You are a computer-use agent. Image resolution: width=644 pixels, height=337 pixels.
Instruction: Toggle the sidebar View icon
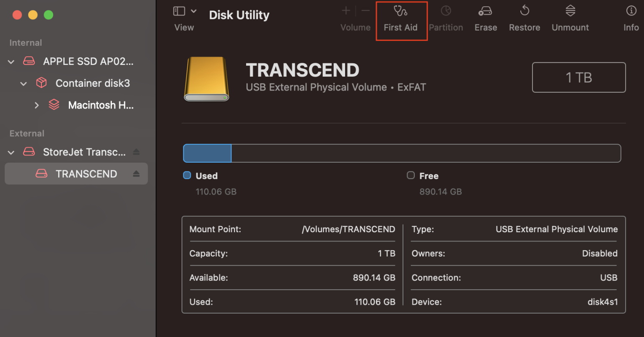(179, 11)
